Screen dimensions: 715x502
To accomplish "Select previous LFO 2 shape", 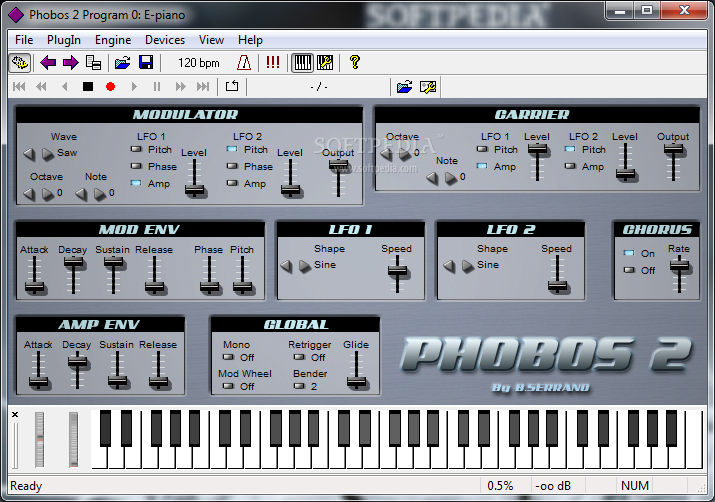I will [x=449, y=266].
